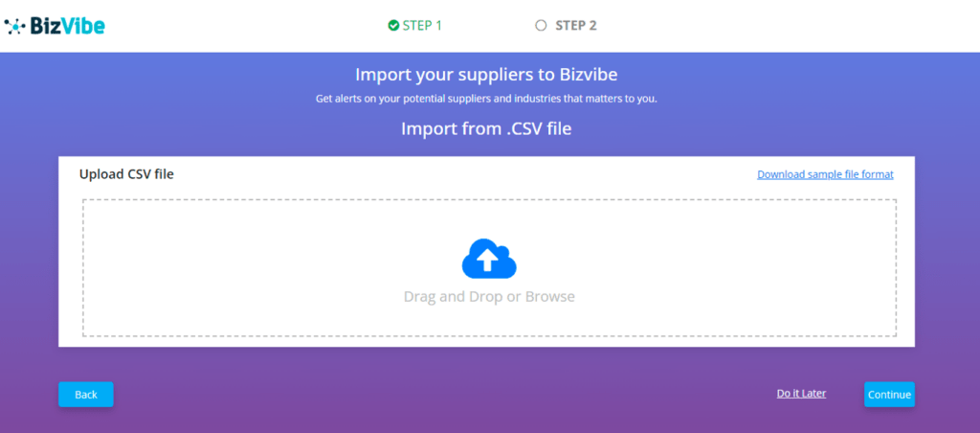Click the Get alerts on potential suppliers subtitle
This screenshot has width=980, height=433.
486,100
